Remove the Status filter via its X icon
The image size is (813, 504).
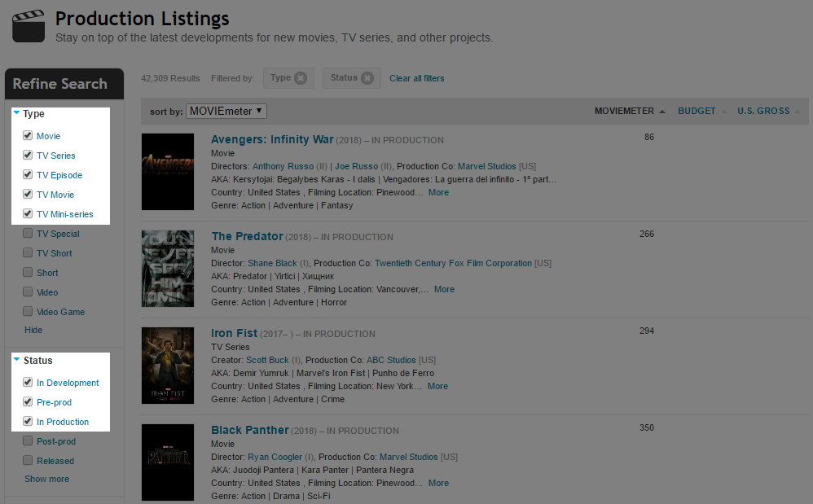pos(367,78)
